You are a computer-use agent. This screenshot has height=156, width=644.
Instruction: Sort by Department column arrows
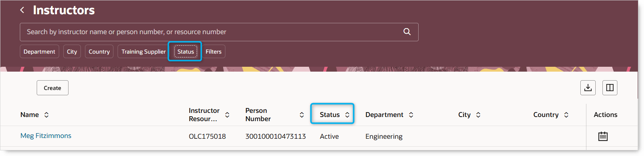coord(411,115)
